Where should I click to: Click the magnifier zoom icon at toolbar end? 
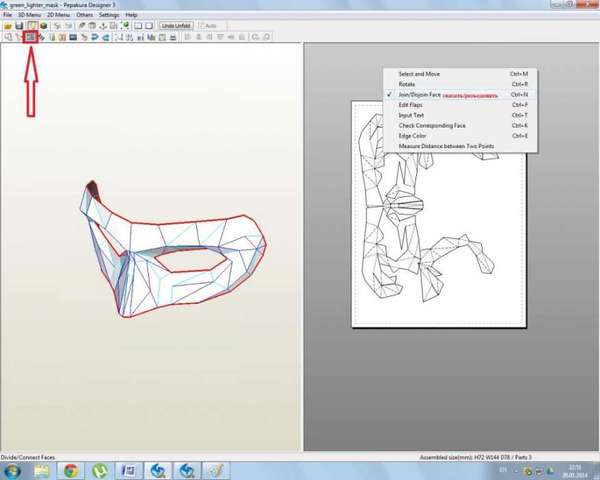(267, 37)
